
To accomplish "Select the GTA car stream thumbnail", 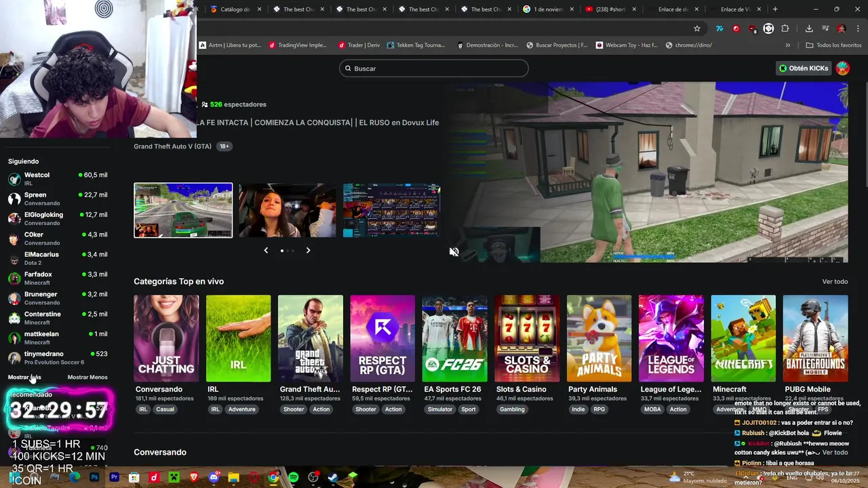I will 183,210.
